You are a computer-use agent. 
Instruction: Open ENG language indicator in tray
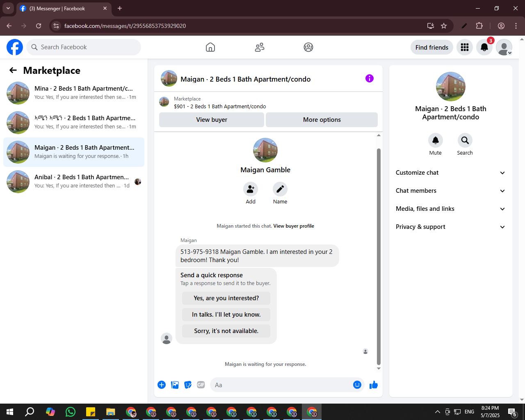point(470,412)
